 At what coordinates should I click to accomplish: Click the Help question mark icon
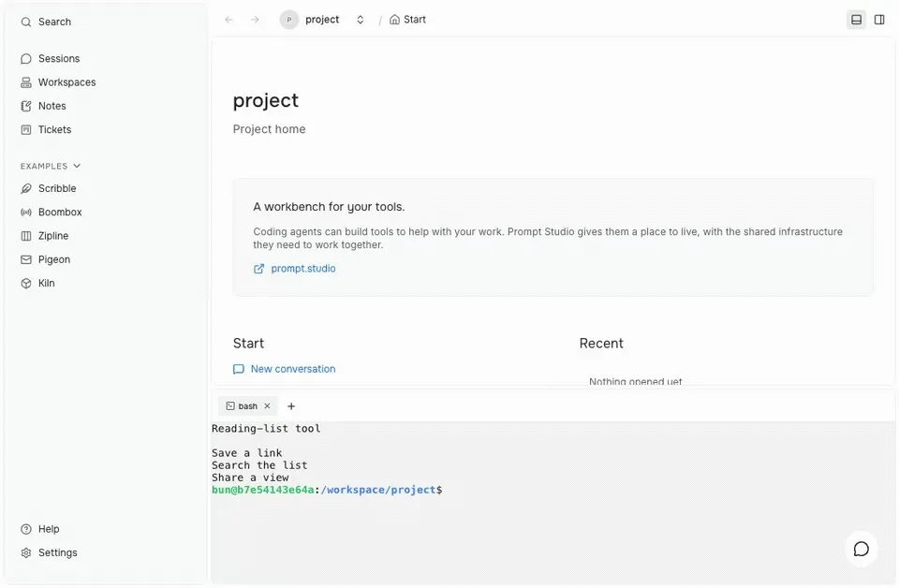point(26,529)
